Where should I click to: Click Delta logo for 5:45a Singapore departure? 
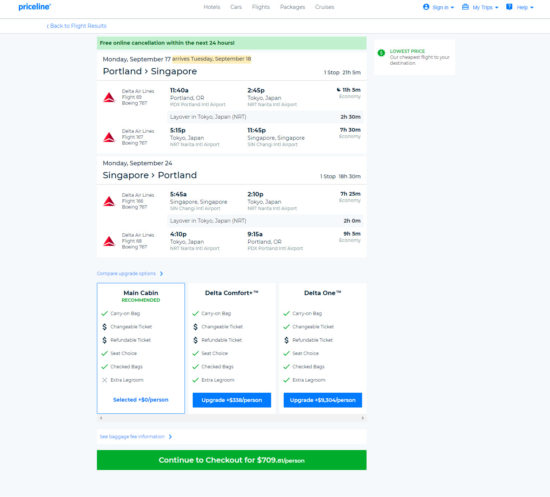[109, 201]
